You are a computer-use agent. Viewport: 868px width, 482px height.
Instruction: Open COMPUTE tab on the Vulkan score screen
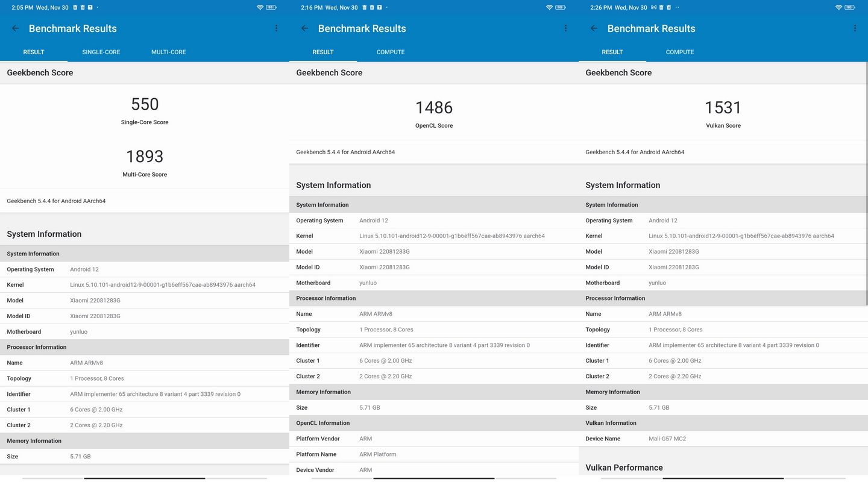pos(680,52)
